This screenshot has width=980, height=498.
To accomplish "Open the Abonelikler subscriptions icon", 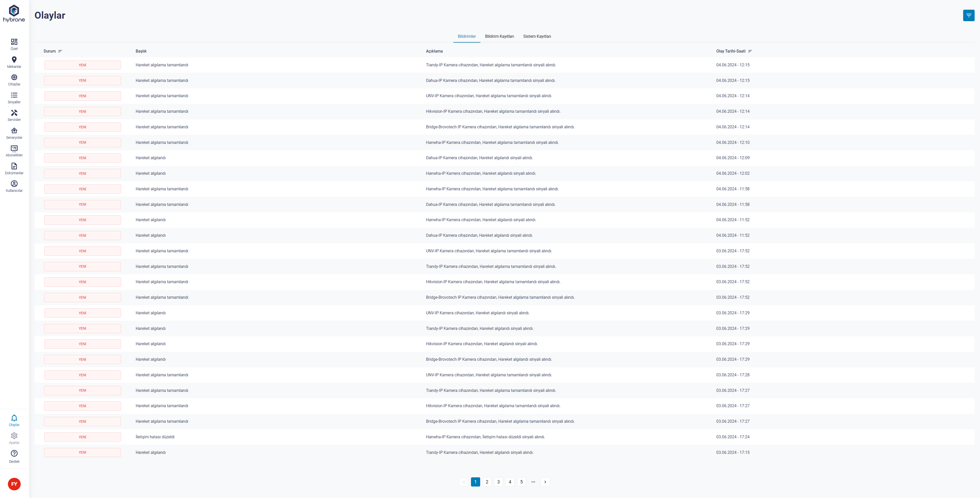I will 14,148.
